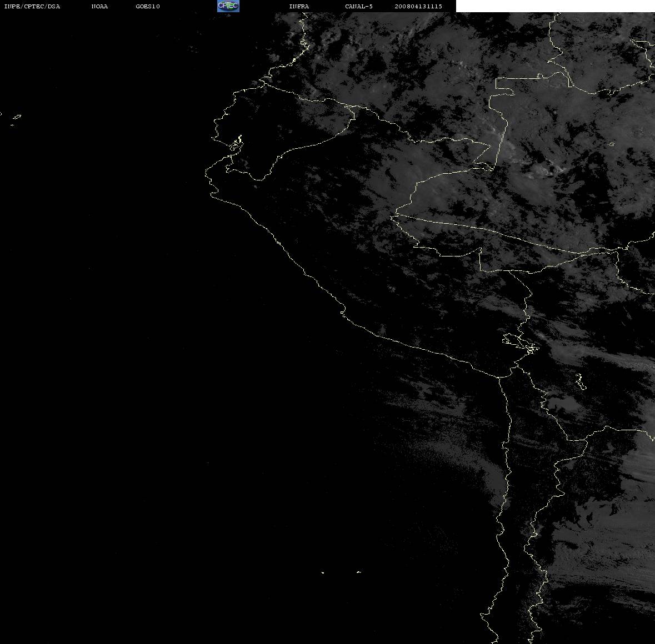This screenshot has height=644, width=655.
Task: Select the NOAA text in the header
Action: point(99,6)
